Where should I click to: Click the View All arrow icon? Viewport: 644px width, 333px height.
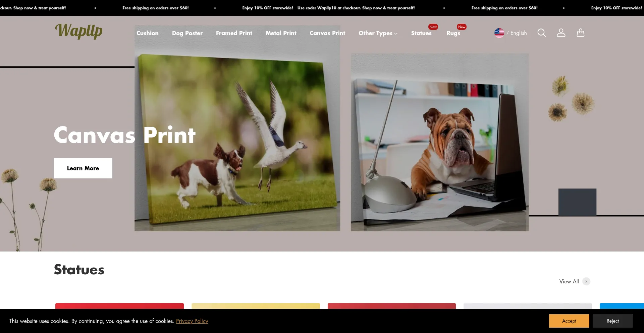click(x=586, y=281)
